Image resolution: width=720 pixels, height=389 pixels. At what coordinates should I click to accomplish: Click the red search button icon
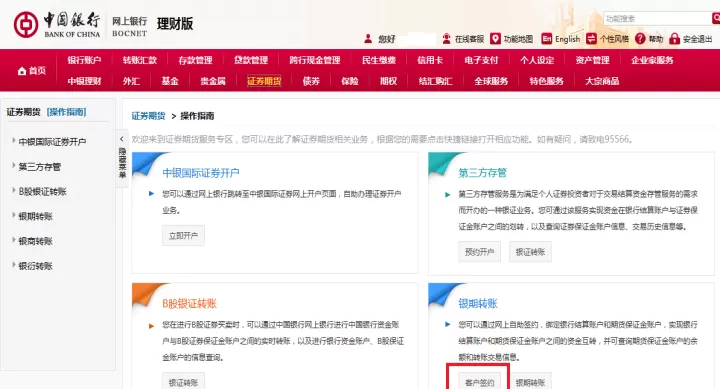(716, 18)
